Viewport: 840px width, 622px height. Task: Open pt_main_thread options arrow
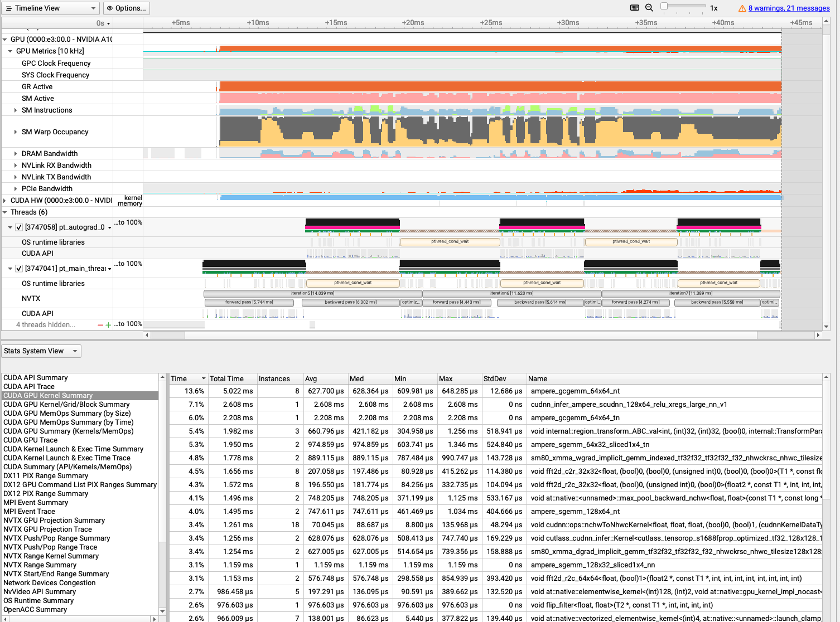109,269
